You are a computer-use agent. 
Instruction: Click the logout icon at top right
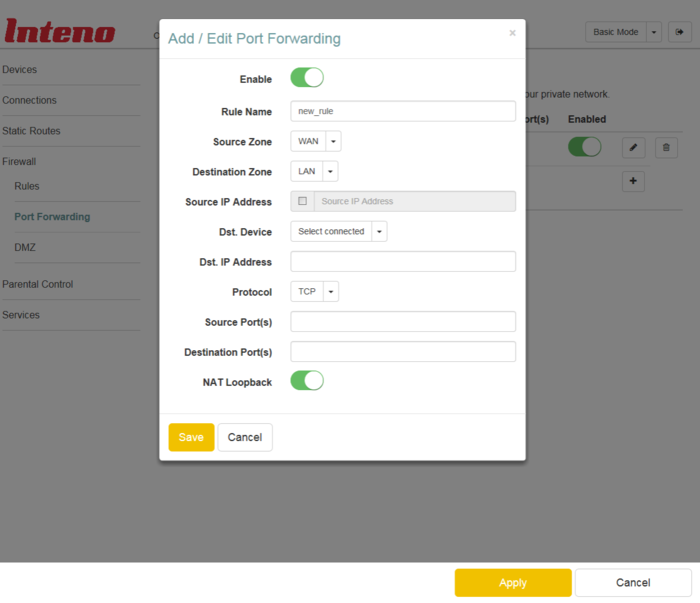pos(679,32)
